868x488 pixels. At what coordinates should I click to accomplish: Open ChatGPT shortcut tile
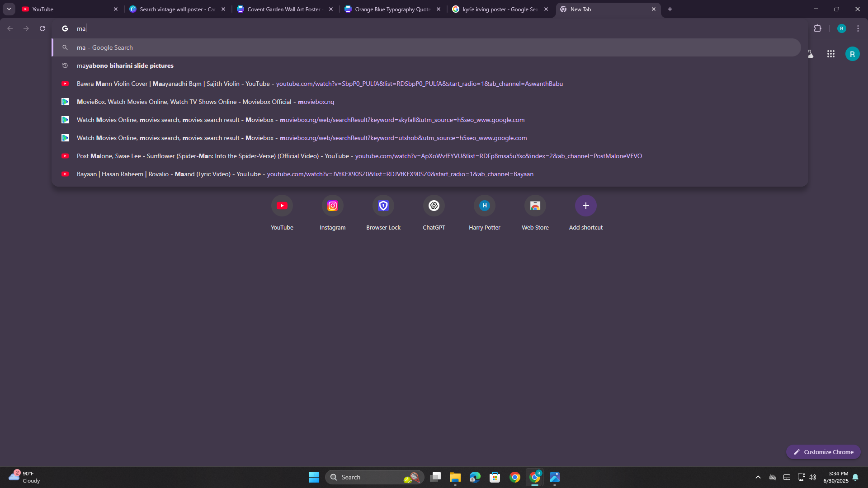[434, 213]
